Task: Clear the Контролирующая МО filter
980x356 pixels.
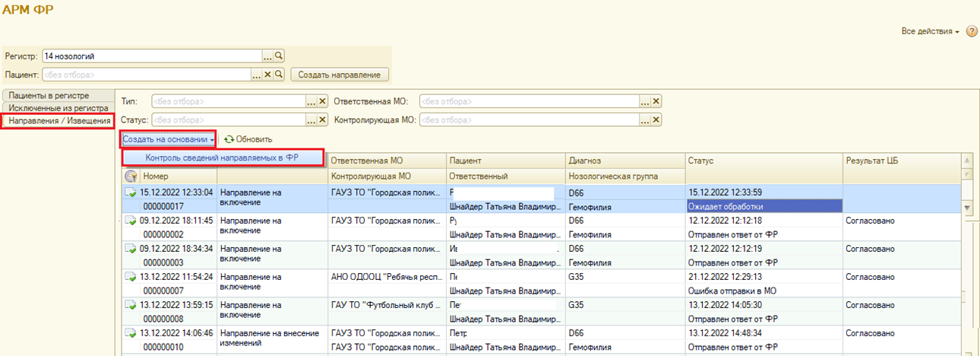Action: (656, 119)
